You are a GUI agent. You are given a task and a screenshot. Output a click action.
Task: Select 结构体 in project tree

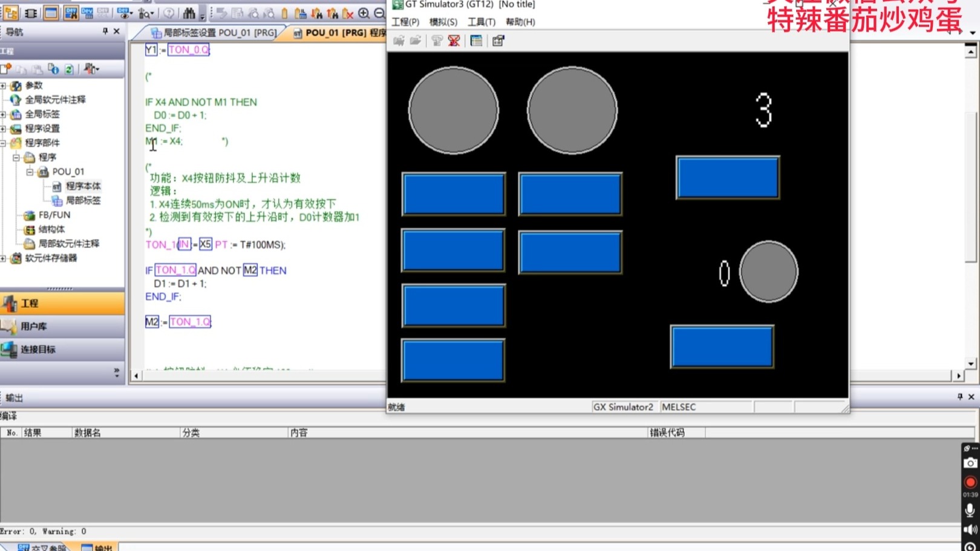(51, 229)
